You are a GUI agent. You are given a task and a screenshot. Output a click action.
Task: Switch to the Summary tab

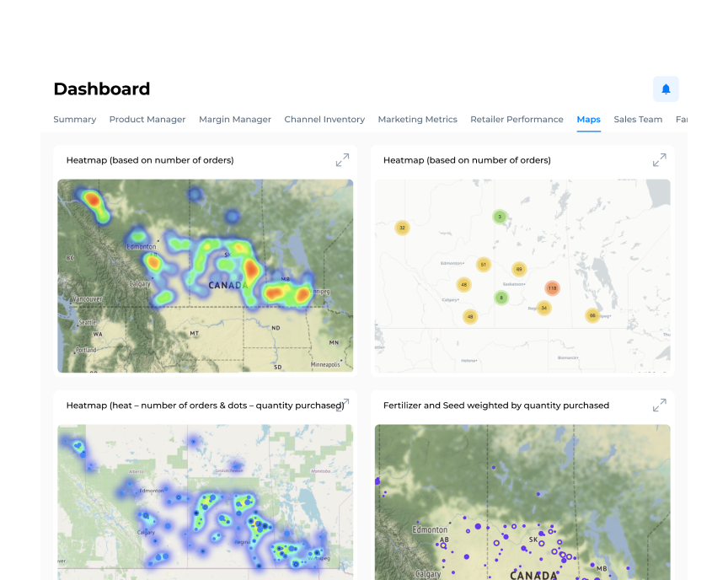pos(75,120)
